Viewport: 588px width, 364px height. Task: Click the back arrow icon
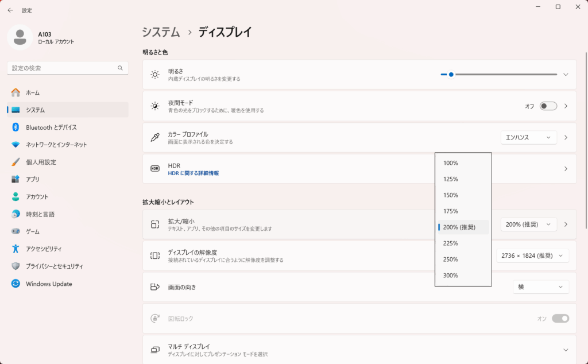click(10, 10)
